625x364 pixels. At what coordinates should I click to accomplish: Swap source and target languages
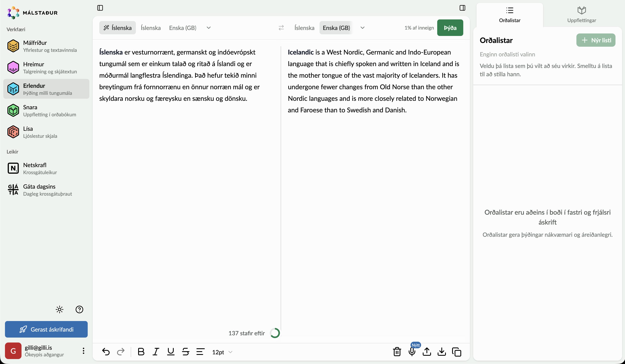click(281, 28)
